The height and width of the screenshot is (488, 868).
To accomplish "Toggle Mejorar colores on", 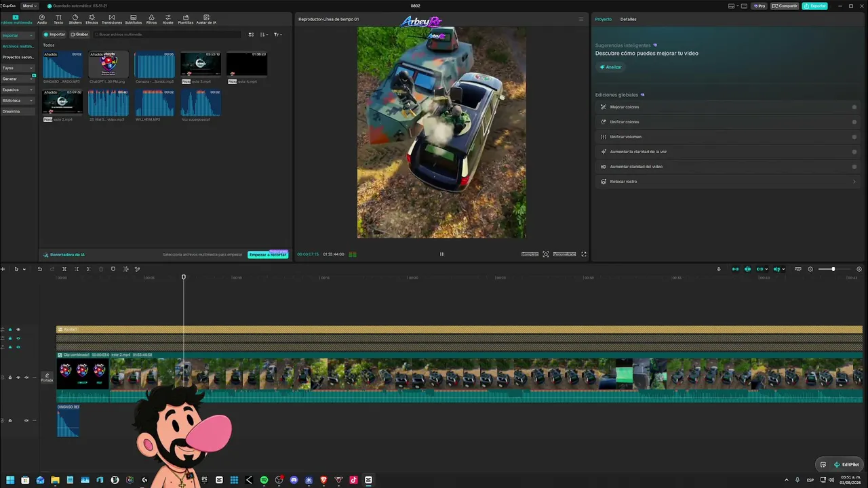I will pos(854,107).
